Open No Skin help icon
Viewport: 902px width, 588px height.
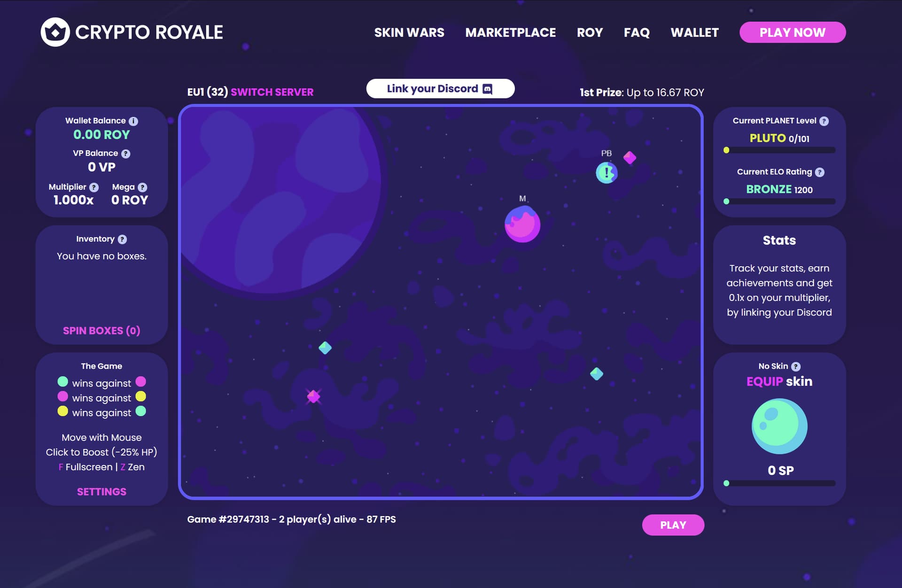click(x=796, y=367)
